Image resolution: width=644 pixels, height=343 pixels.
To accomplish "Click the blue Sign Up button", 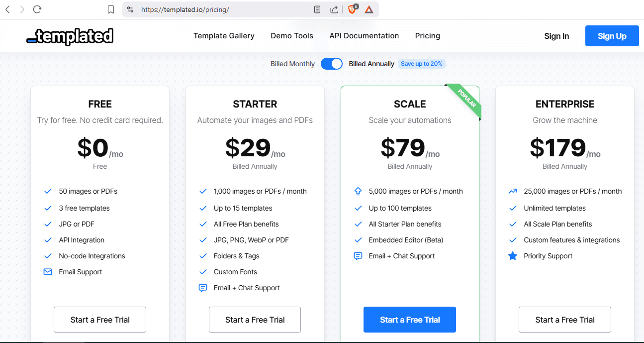I will 612,36.
